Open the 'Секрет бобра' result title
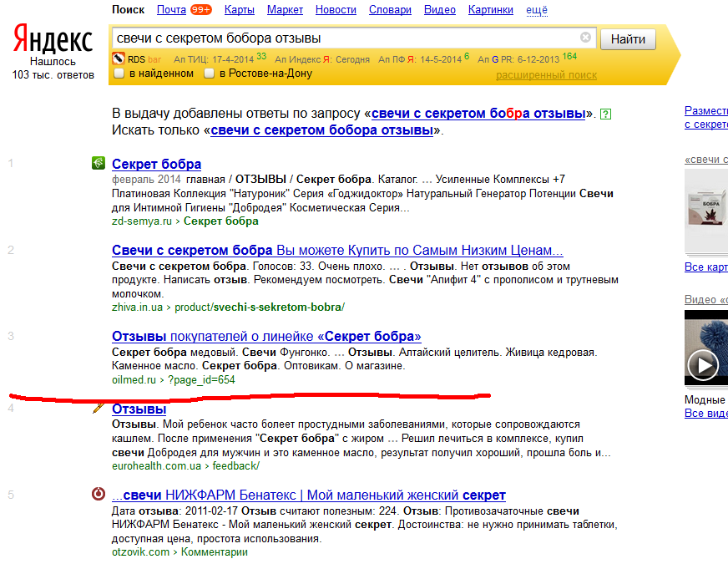 tap(156, 164)
